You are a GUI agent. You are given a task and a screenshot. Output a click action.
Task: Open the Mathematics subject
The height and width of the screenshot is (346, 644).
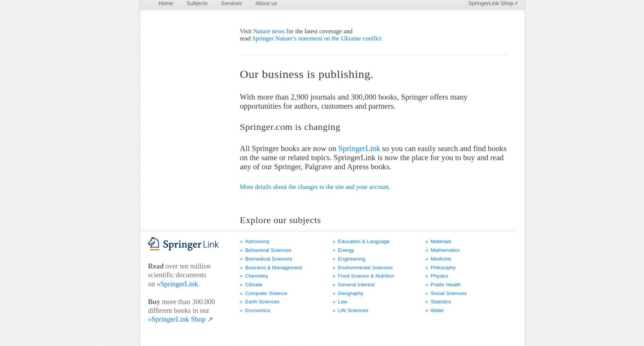point(445,250)
